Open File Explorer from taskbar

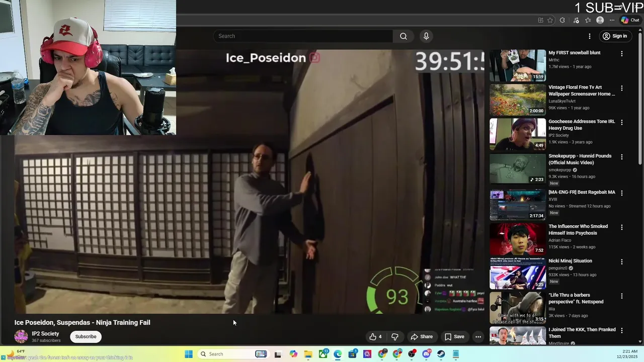(308, 354)
